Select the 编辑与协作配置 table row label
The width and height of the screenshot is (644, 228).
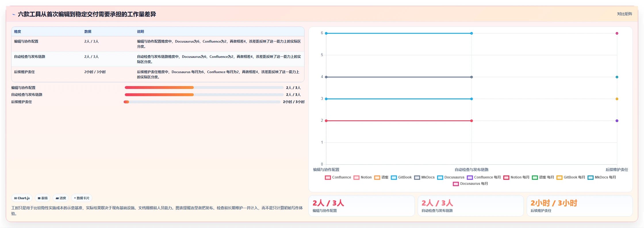tap(26, 41)
